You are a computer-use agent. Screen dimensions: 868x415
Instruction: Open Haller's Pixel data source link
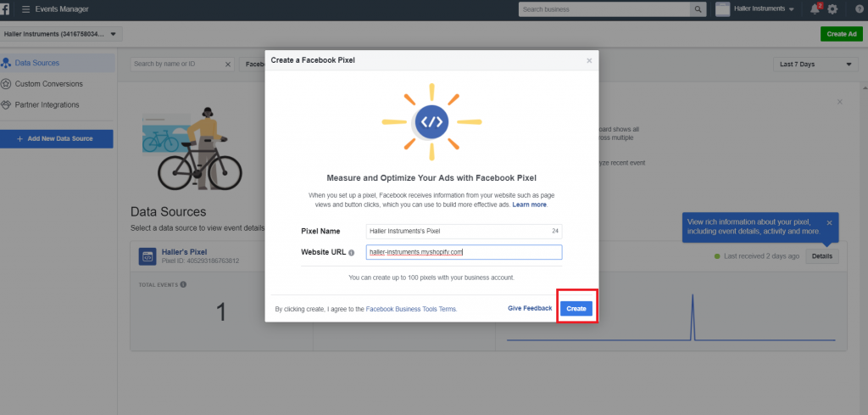point(184,251)
